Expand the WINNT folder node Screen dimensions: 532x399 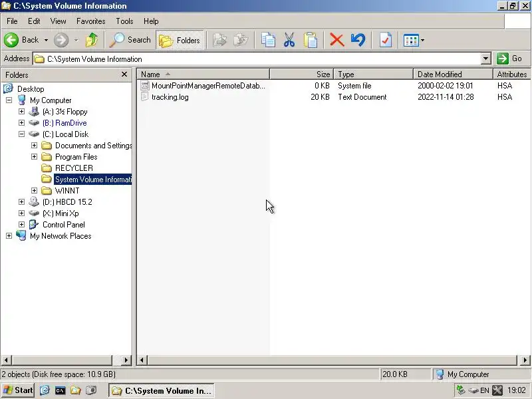[34, 191]
